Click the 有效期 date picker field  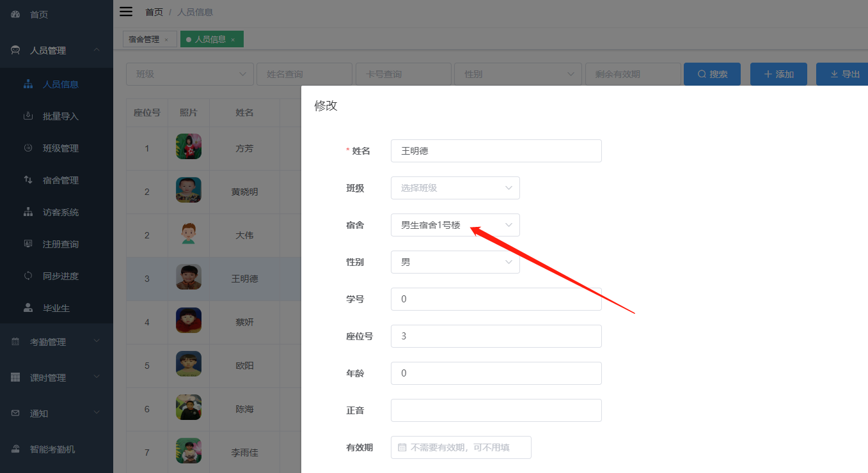coord(461,447)
